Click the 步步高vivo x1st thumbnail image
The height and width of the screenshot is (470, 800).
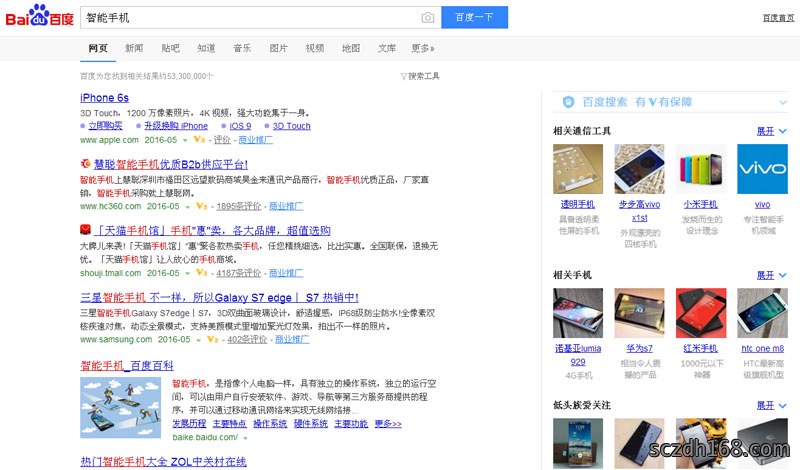tap(639, 169)
